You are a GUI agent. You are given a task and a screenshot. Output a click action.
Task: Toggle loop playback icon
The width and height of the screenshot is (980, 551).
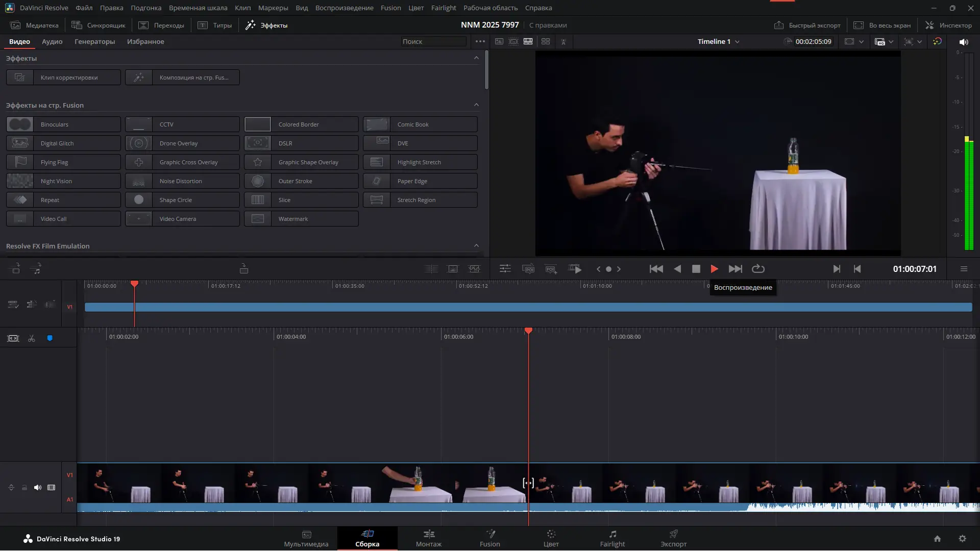[x=758, y=269]
